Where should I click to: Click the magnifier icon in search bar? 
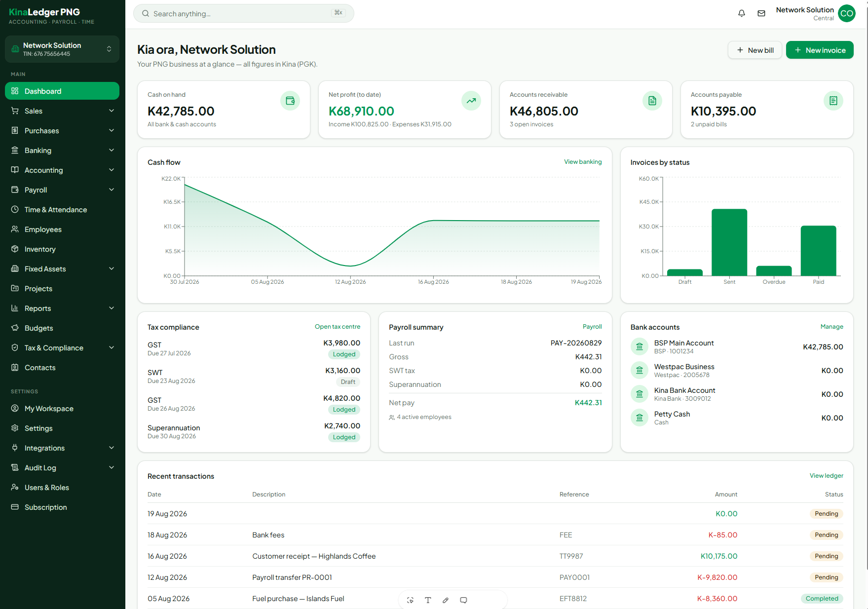146,13
